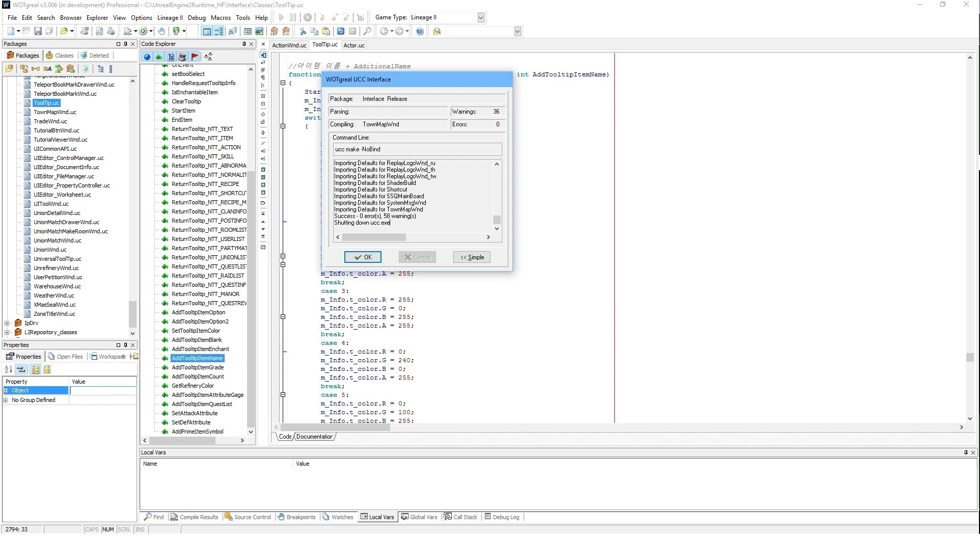Click the Object property value field
The image size is (980, 539).
point(103,390)
